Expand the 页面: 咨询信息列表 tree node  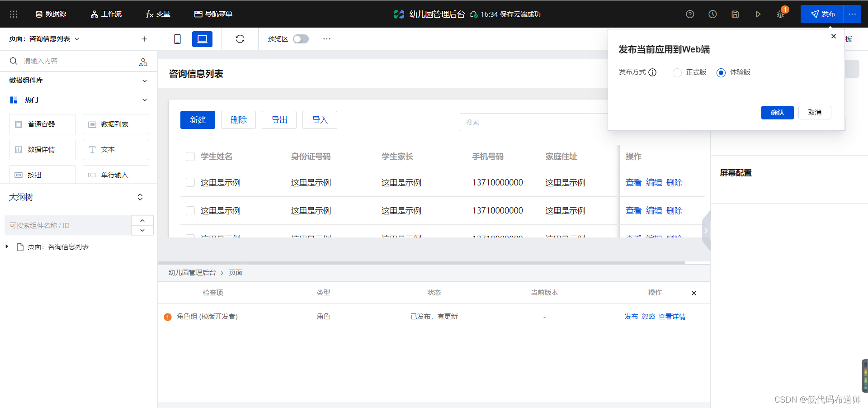[7, 247]
